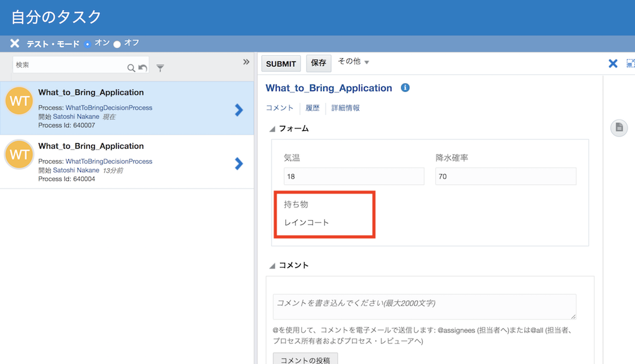The height and width of the screenshot is (364, 635).
Task: Select the オフ test mode radio button
Action: pos(117,44)
